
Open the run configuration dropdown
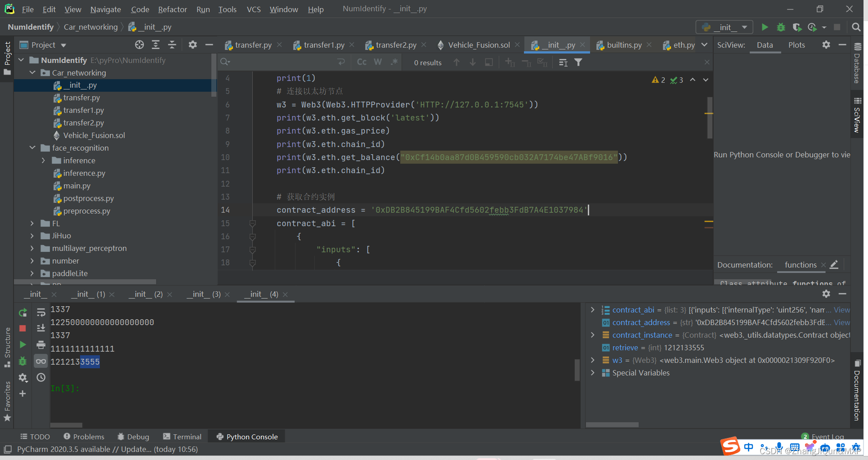click(725, 27)
